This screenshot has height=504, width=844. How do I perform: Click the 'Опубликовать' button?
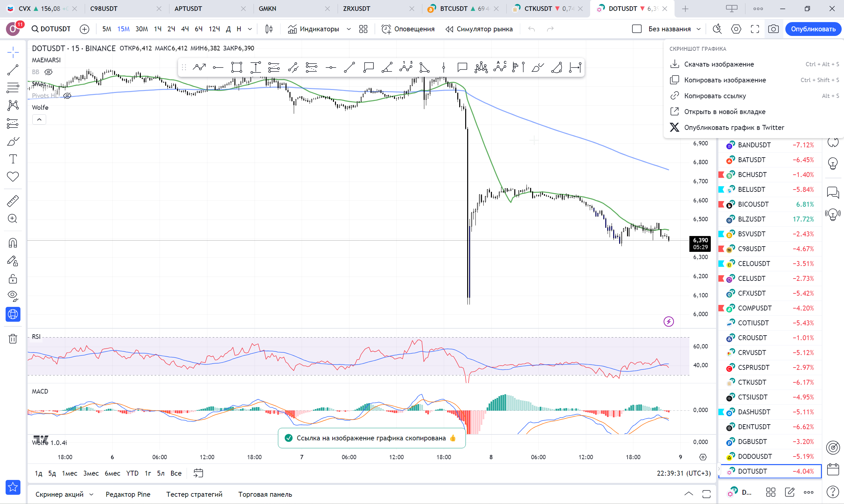coord(813,29)
